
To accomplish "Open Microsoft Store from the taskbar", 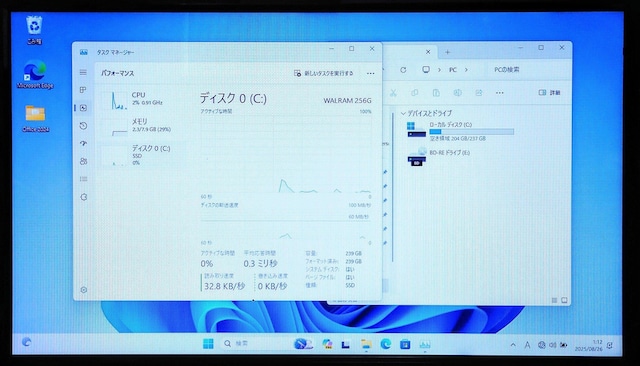I will [x=405, y=344].
